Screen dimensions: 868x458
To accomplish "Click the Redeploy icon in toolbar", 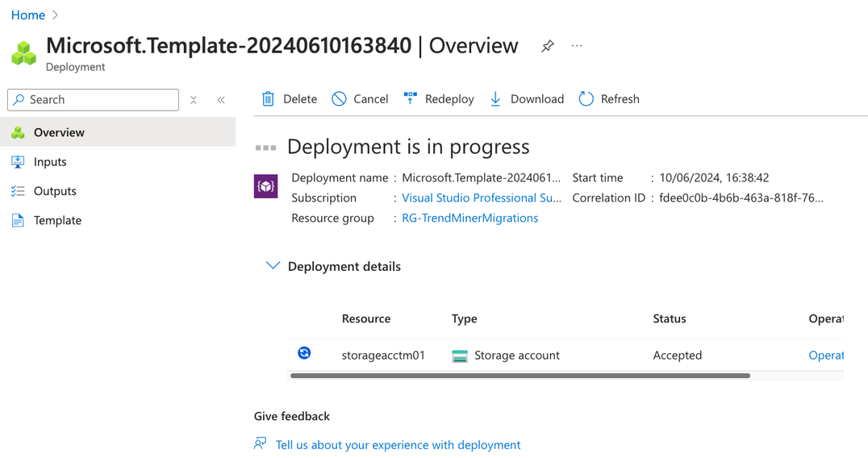I will point(411,99).
